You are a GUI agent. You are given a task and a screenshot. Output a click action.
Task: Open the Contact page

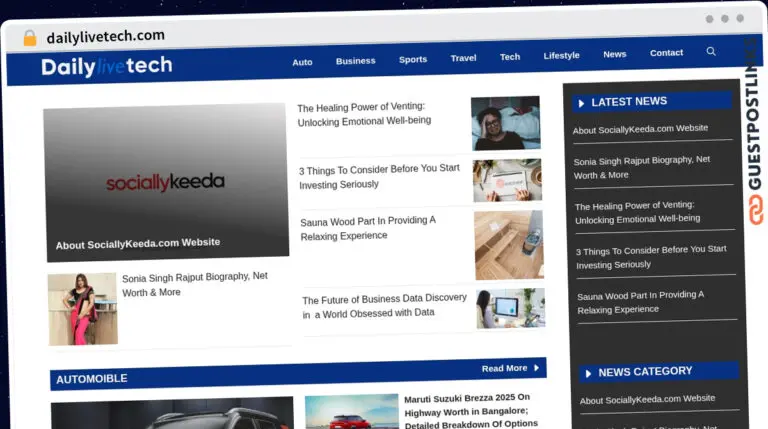[x=666, y=53]
